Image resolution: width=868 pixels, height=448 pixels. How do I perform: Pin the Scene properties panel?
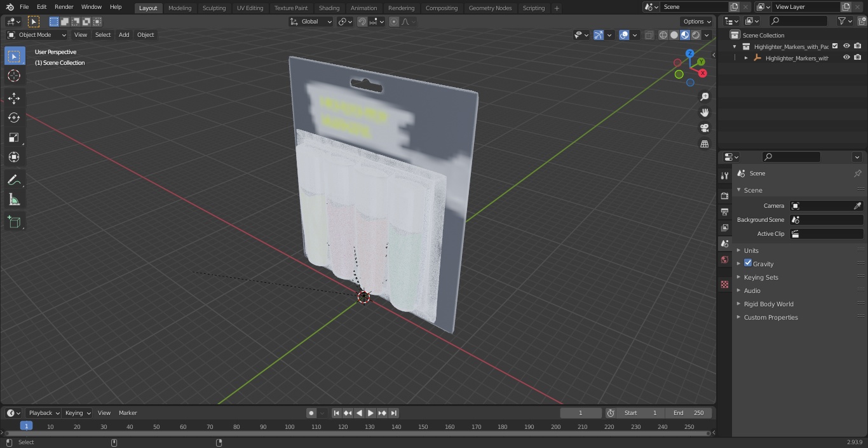pos(857,173)
